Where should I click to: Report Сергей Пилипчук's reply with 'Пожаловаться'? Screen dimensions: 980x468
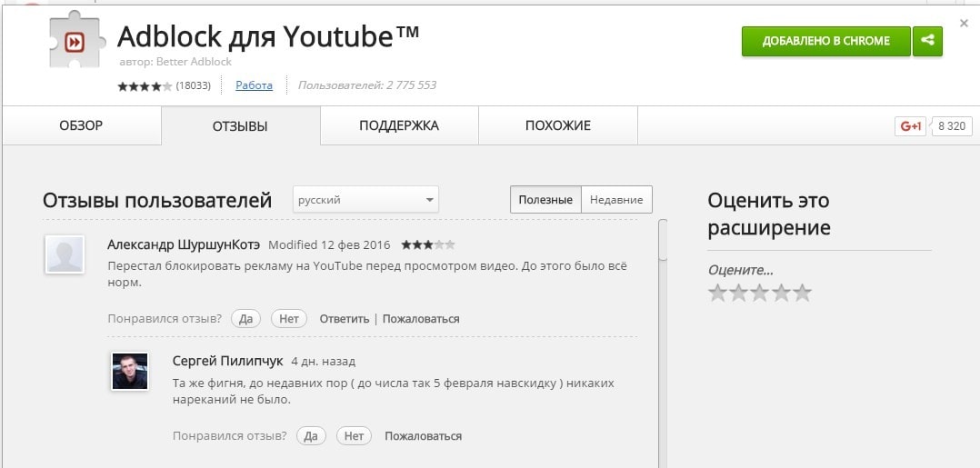tap(423, 436)
